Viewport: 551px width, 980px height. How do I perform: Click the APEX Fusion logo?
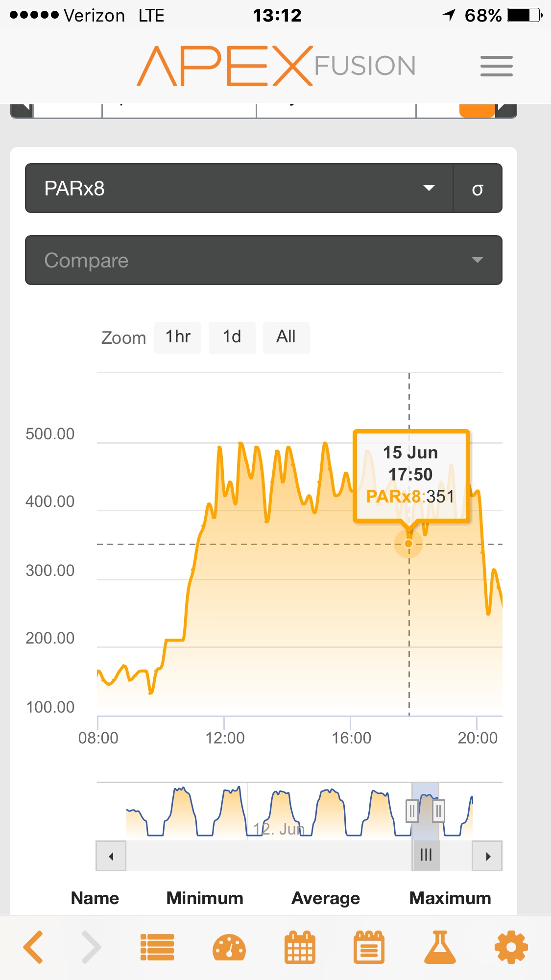tap(276, 66)
